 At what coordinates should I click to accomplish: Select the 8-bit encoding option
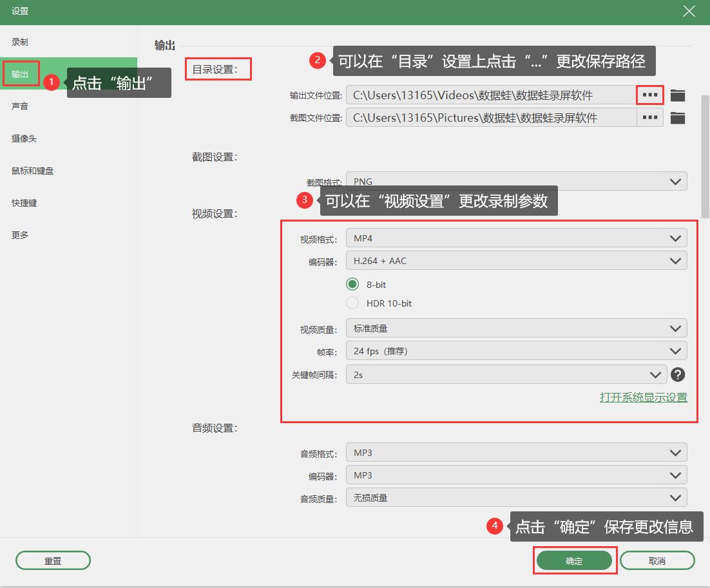tap(354, 283)
